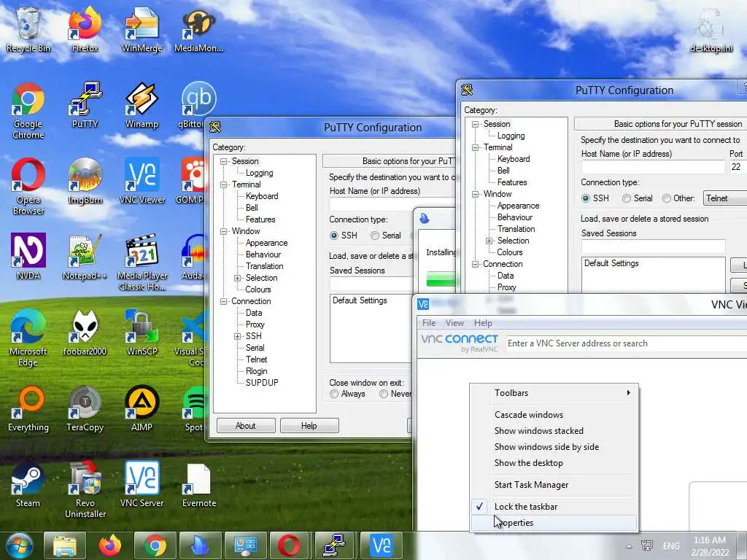The image size is (747, 560).
Task: Click the Steam desktop icon
Action: tap(28, 484)
